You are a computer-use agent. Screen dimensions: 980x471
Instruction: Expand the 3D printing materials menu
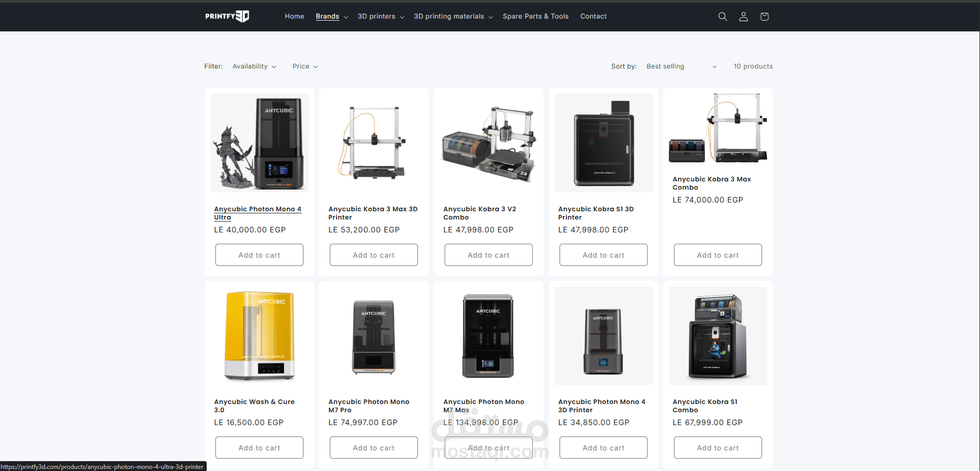(453, 16)
